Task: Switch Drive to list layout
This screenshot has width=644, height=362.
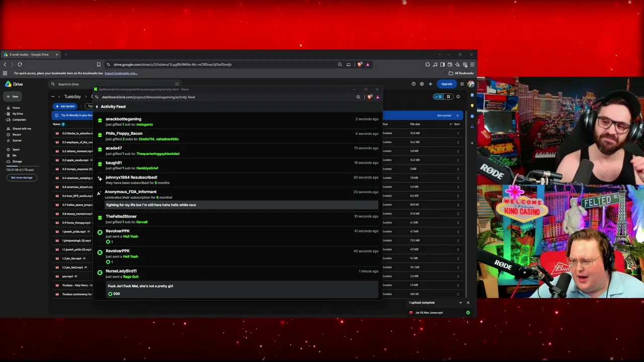Action: tap(439, 97)
